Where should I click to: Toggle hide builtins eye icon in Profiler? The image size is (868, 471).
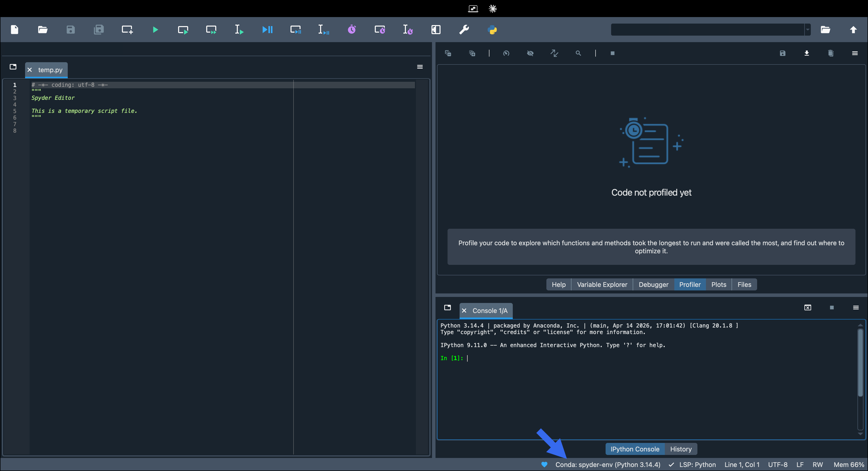point(530,53)
